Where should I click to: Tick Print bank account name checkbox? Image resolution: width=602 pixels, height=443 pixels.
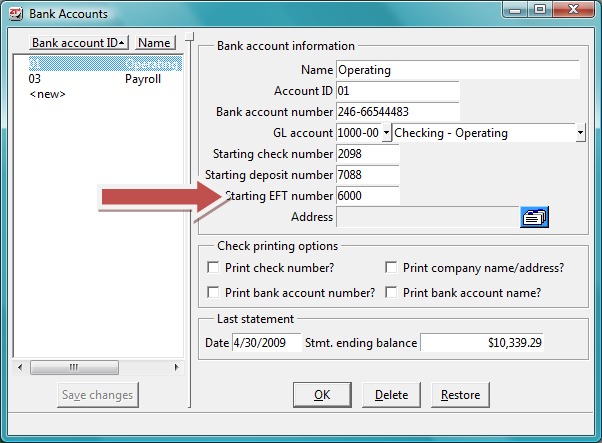[391, 292]
